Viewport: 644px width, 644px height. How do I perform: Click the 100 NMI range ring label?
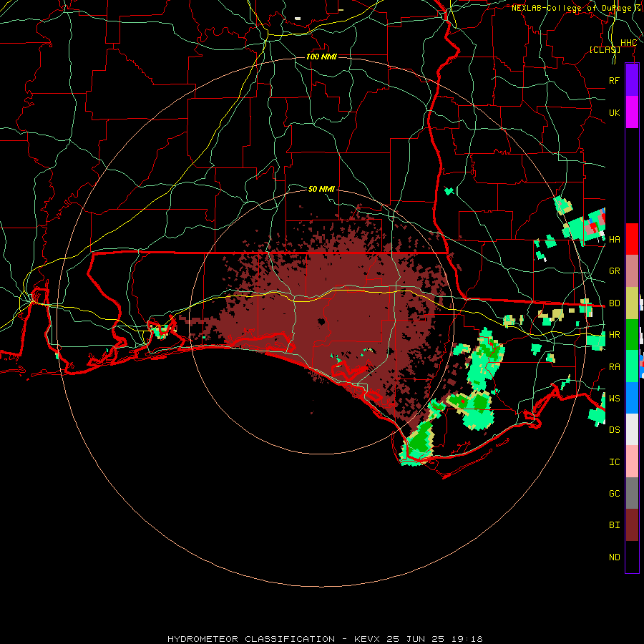[321, 57]
